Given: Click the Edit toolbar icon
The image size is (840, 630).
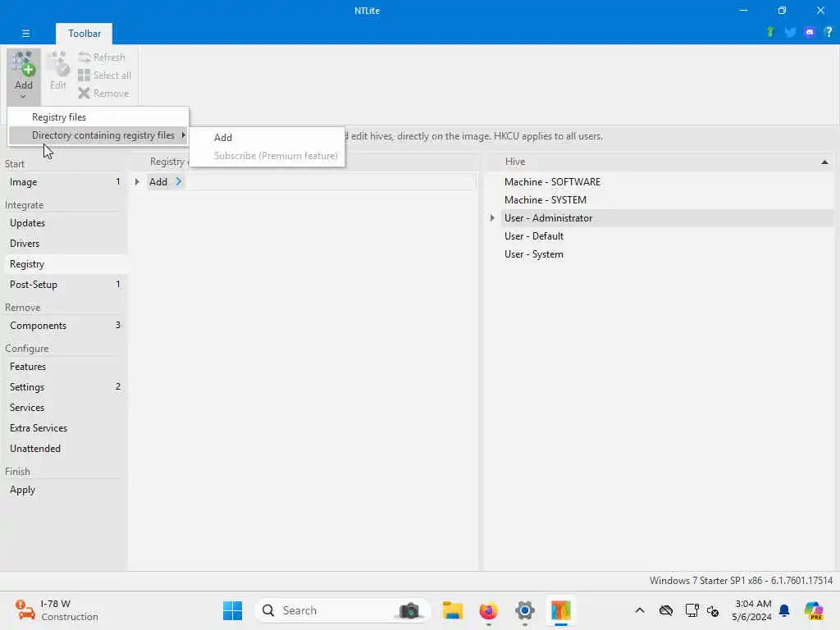Looking at the screenshot, I should [x=58, y=71].
